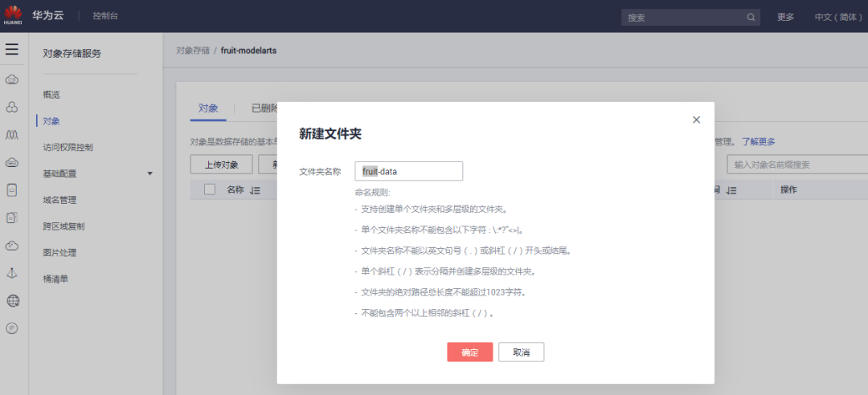Viewport: 868px width, 395px height.
Task: Click the 控制台 link in top bar
Action: coord(105,16)
